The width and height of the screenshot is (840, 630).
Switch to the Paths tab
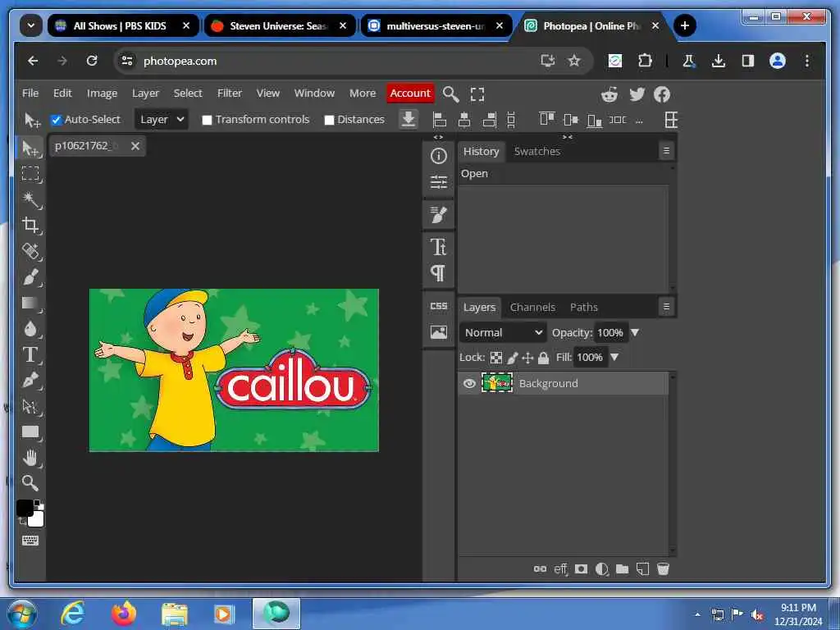point(583,308)
